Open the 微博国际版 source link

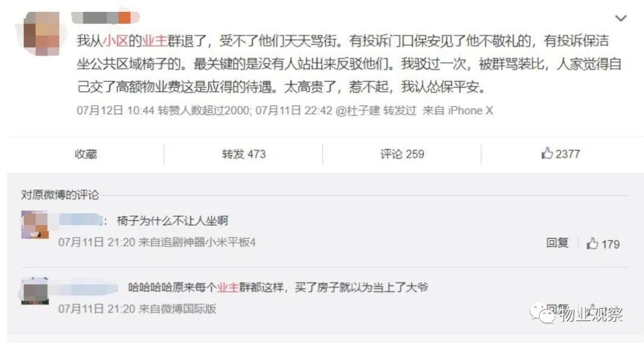tap(188, 308)
